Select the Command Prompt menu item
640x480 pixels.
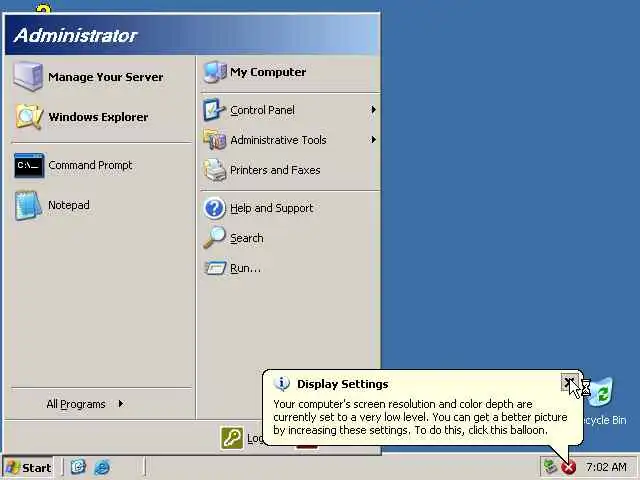(x=102, y=165)
